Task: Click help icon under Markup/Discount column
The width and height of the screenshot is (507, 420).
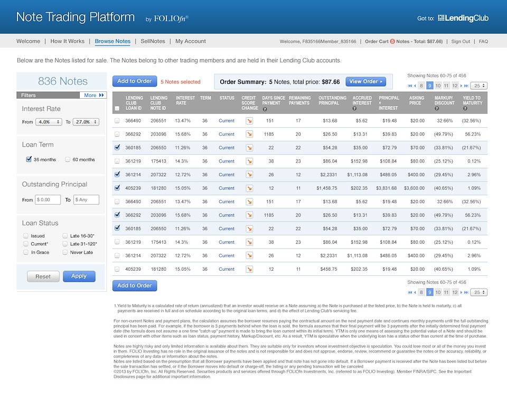Action: (x=437, y=109)
